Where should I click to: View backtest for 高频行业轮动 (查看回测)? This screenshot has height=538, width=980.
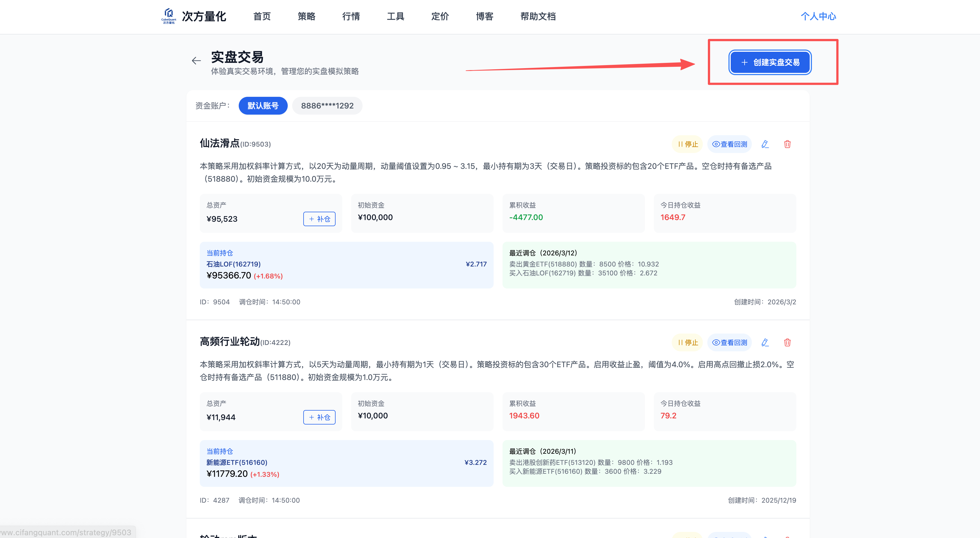(729, 342)
